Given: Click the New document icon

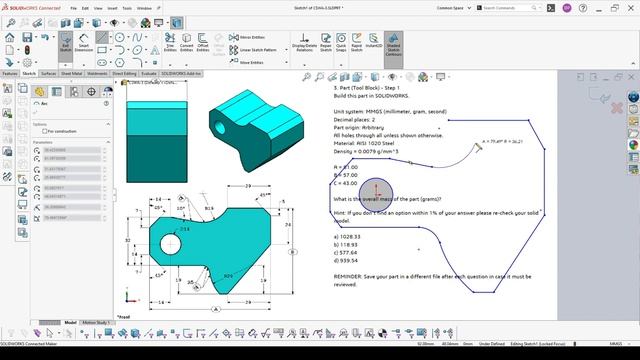Looking at the screenshot, I should point(10,50).
